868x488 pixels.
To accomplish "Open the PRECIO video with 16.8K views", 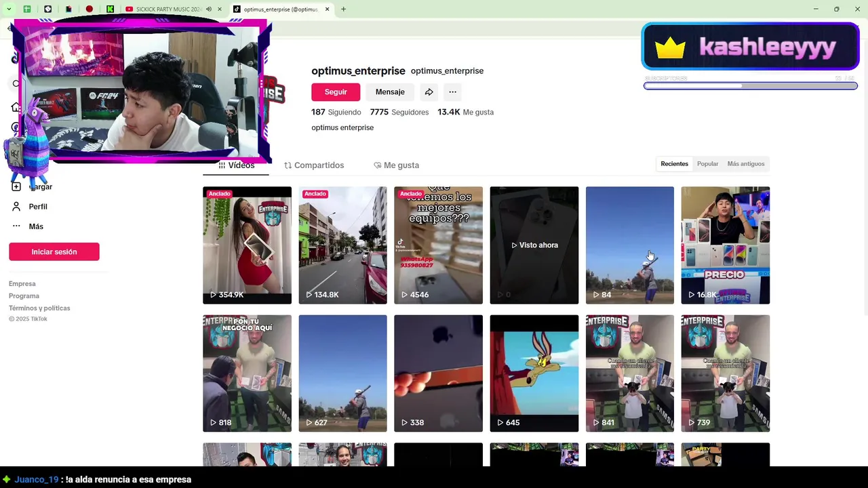I will 726,245.
